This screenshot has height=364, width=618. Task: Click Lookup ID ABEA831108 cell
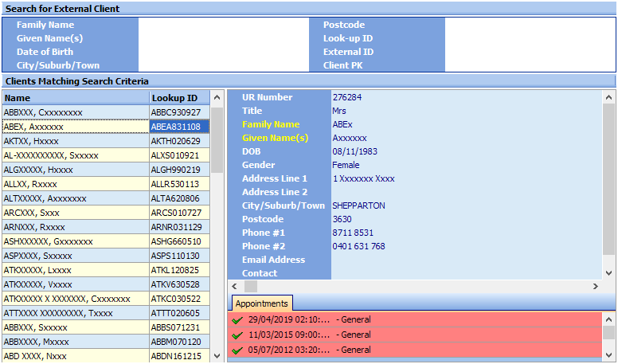(x=179, y=127)
